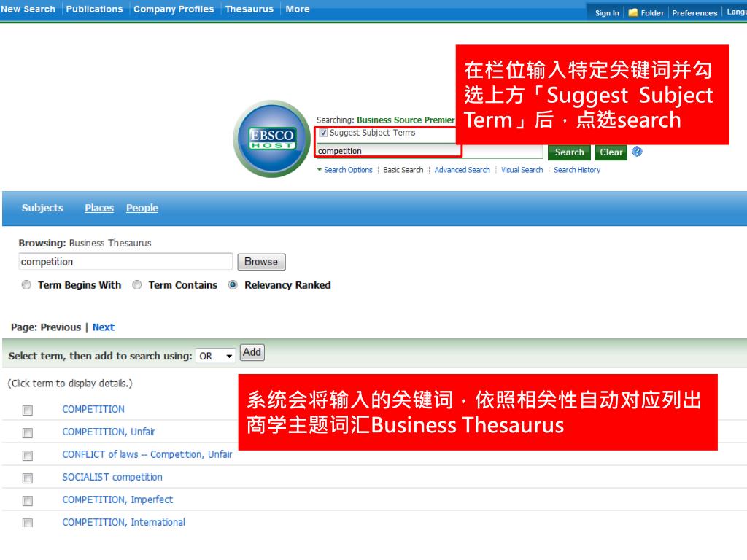Select Term Contains radio button
The height and width of the screenshot is (560, 747).
(x=137, y=285)
